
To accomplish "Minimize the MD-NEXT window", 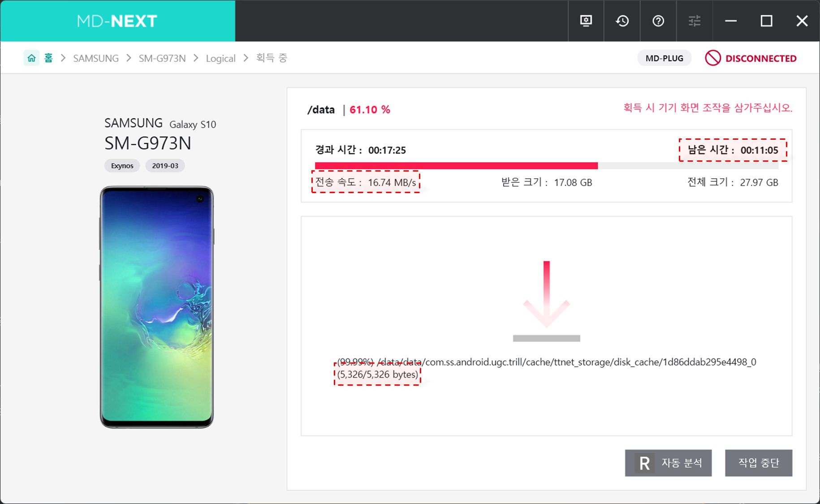I will 731,21.
